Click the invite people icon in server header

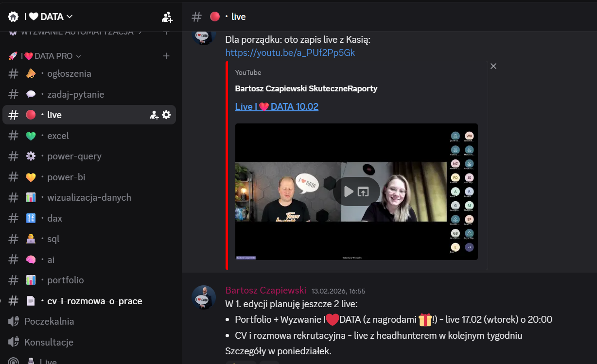167,17
